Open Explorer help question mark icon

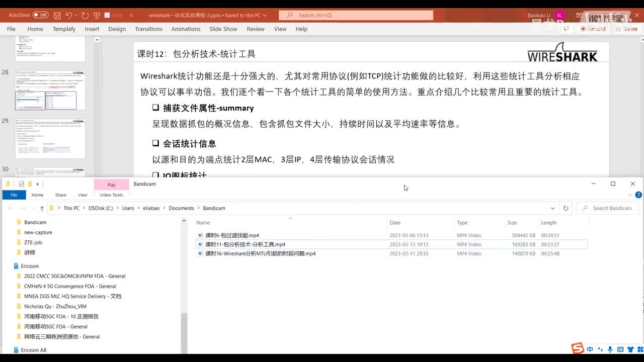pos(638,195)
